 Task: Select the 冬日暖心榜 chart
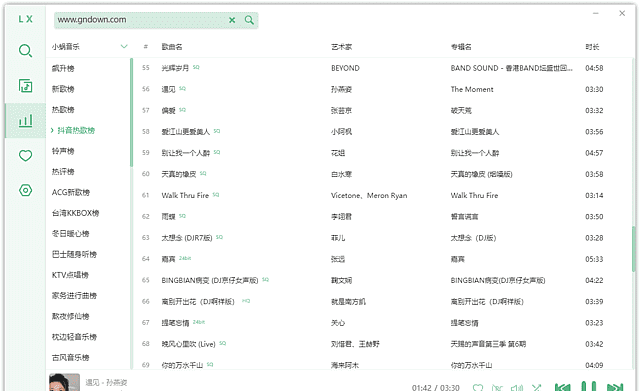[x=71, y=233]
